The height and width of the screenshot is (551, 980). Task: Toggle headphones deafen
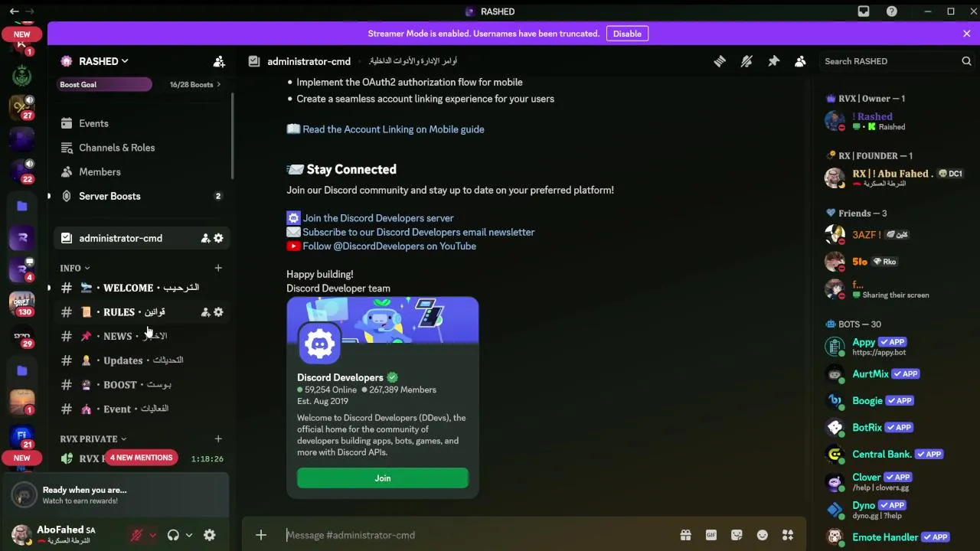click(x=173, y=535)
